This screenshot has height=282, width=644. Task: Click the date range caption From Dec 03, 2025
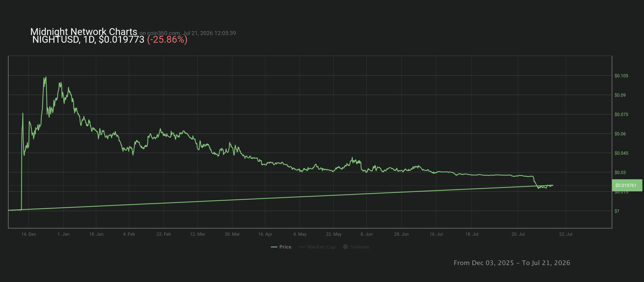click(x=512, y=263)
